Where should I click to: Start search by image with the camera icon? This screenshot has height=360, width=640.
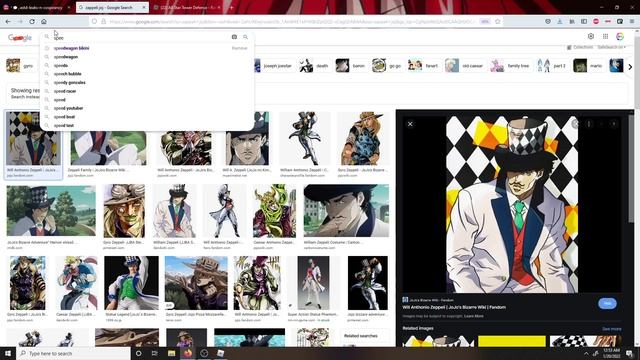tap(234, 37)
